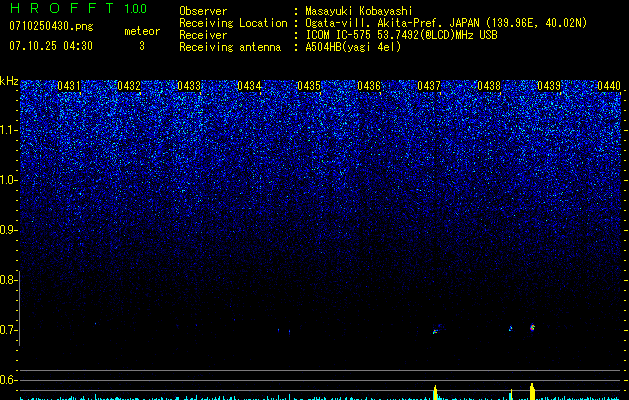Select the ICOM IC-575 53.7492 MHz USB text
The height and width of the screenshot is (400, 629).
401,35
